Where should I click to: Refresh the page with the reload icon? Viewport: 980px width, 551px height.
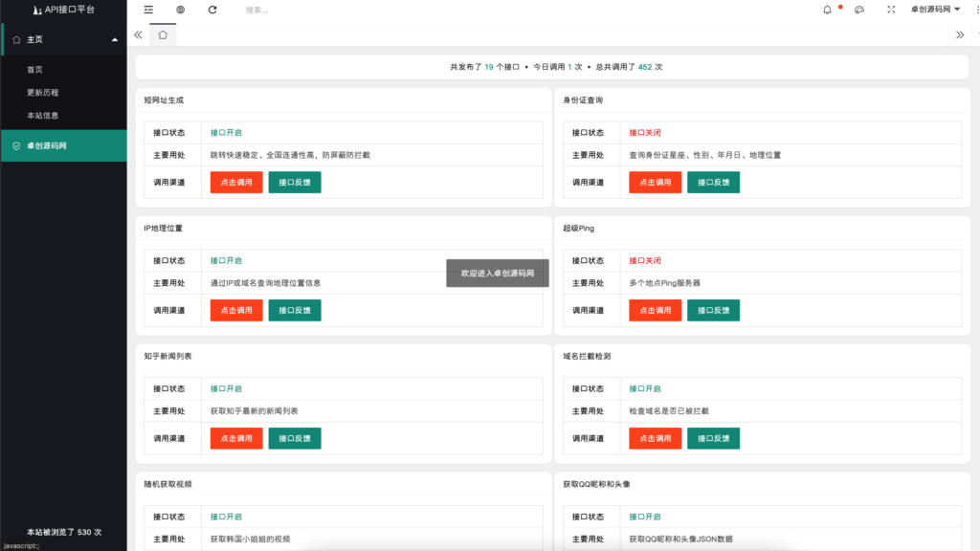[x=212, y=10]
